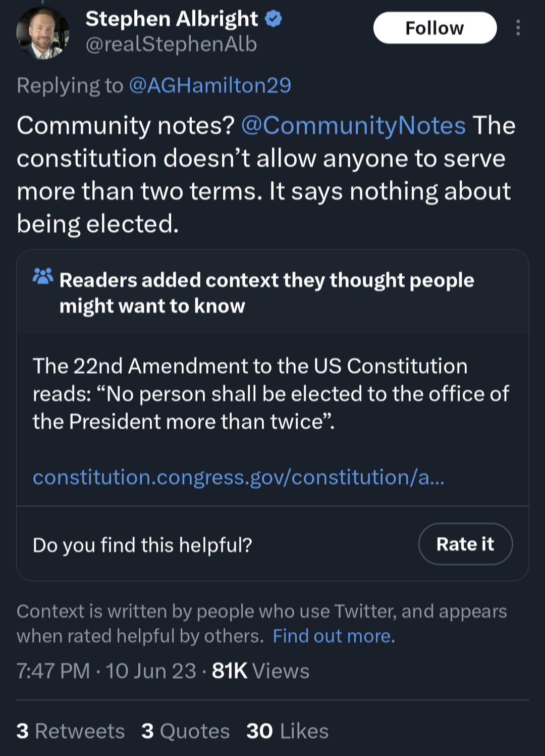Screen dimensions: 545x756
Task: View the 3 Quotes list
Action: [x=186, y=731]
